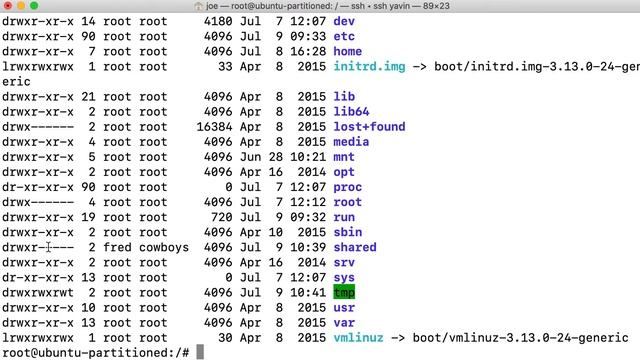Click the wrapped text 'eric' line
Screen dimensions: 640x360
click(x=16, y=82)
